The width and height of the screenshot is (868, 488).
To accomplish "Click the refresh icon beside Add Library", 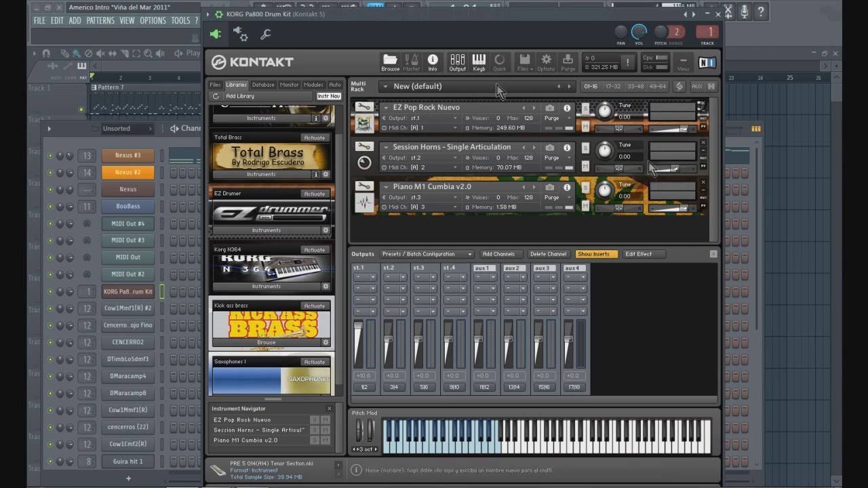I will pos(216,96).
